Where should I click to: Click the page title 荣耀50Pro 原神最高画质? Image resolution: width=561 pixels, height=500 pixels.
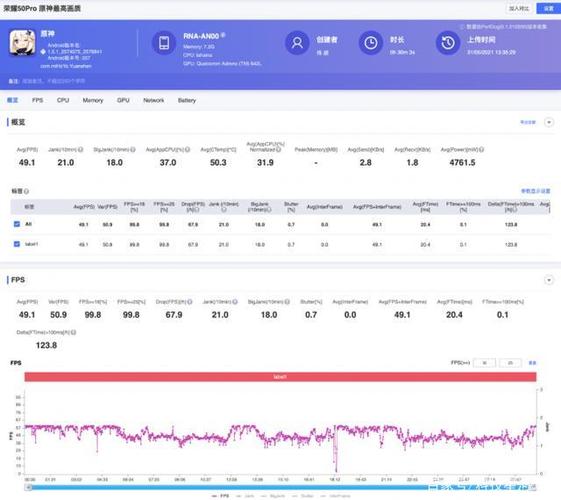point(42,8)
